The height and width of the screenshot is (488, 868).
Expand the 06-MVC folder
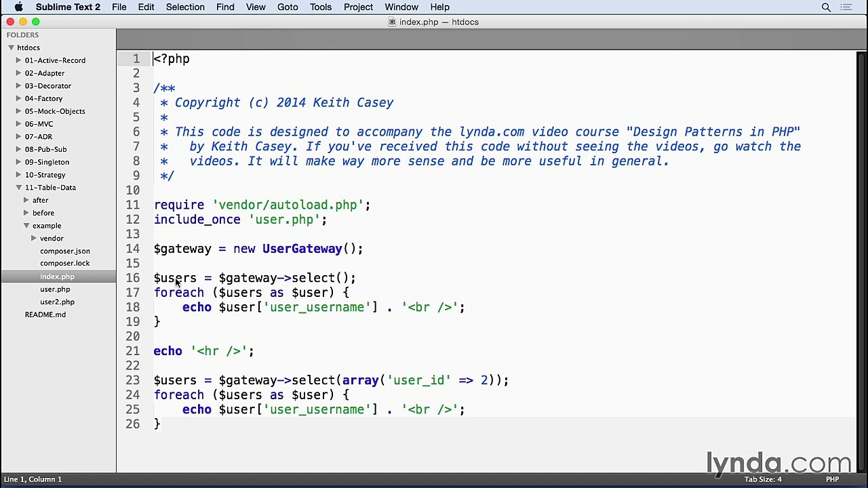pyautogui.click(x=19, y=124)
